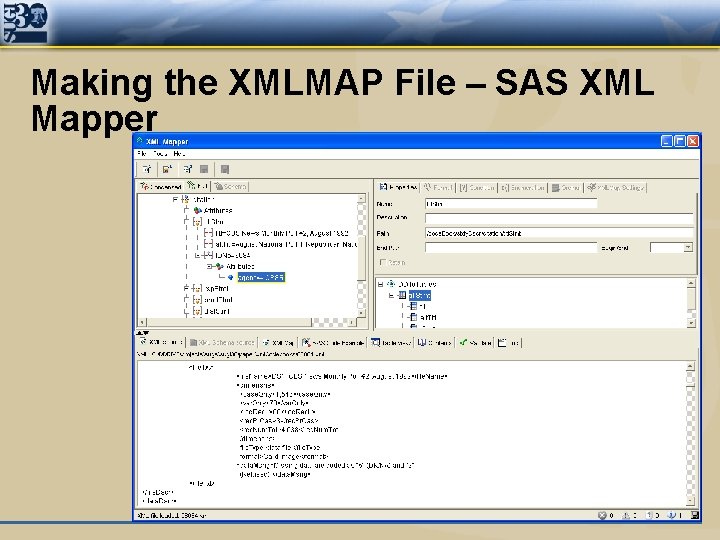Select the XMLMap Settings tab
720x540 pixels.
(616, 187)
